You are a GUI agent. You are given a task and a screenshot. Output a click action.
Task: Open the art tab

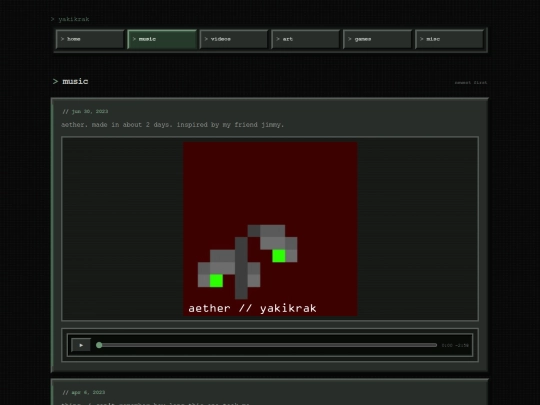[x=306, y=39]
